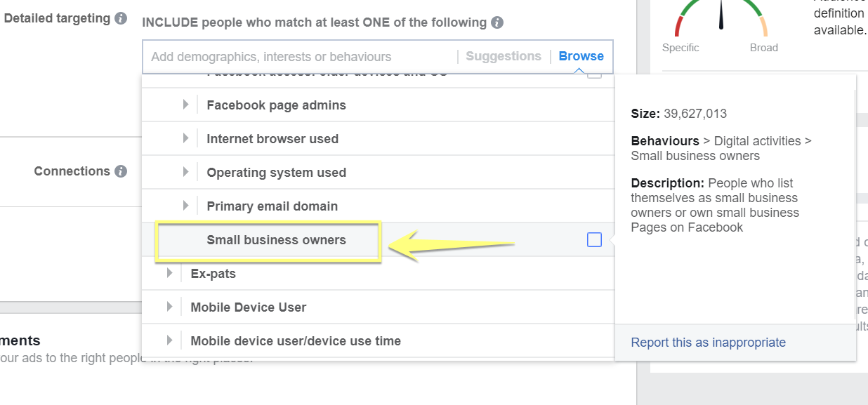The width and height of the screenshot is (868, 405).
Task: Click the Specific gauge label
Action: (680, 48)
